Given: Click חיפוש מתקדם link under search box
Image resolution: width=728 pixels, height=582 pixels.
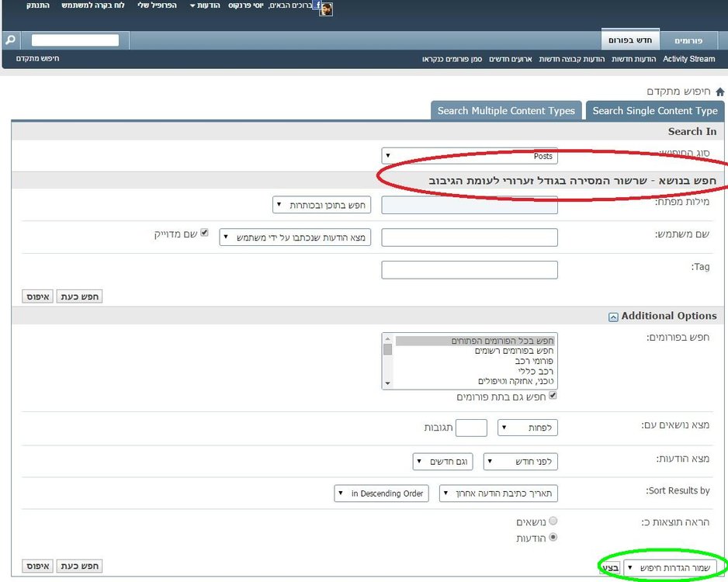Looking at the screenshot, I should click(37, 58).
